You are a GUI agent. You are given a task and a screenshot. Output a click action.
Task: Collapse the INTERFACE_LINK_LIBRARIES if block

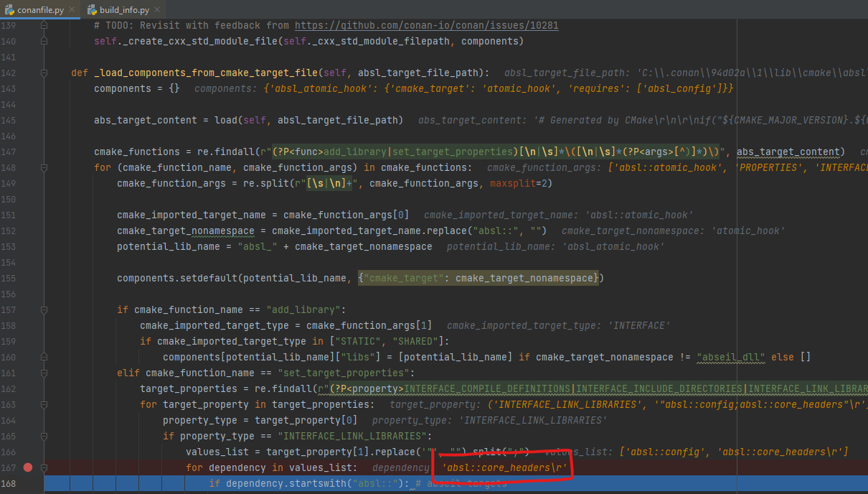[43, 436]
